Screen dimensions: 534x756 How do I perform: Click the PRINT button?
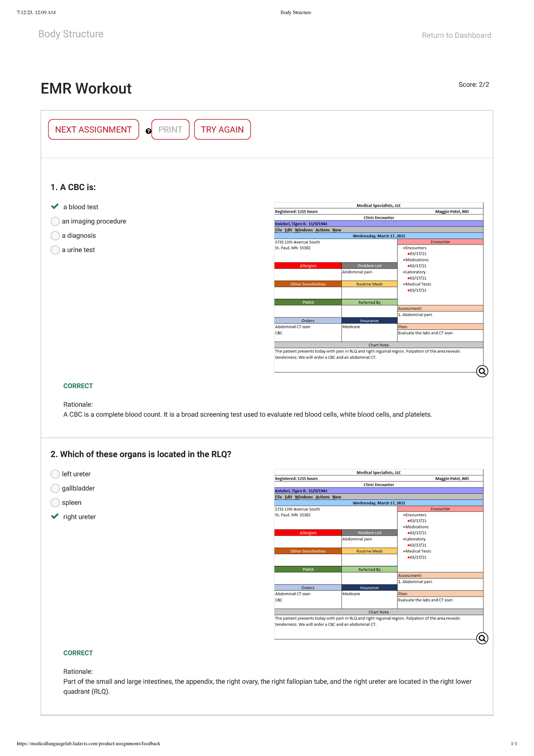click(170, 130)
